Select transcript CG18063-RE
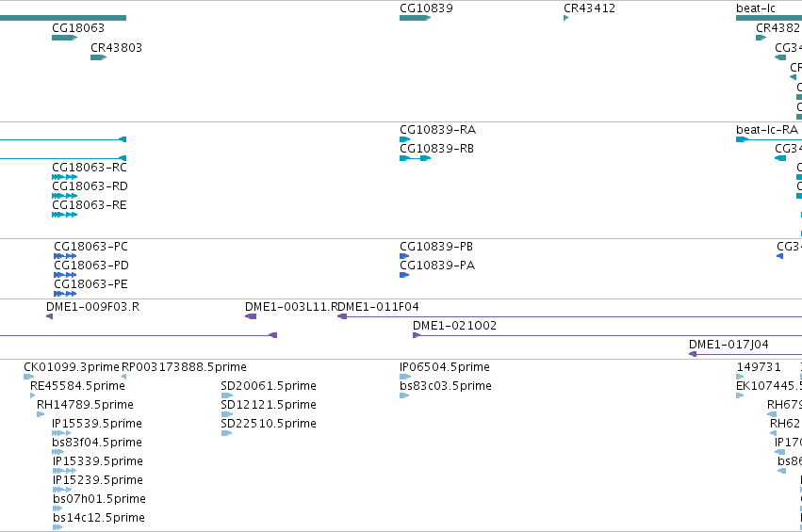Viewport: 802px width, 532px height. 90,205
